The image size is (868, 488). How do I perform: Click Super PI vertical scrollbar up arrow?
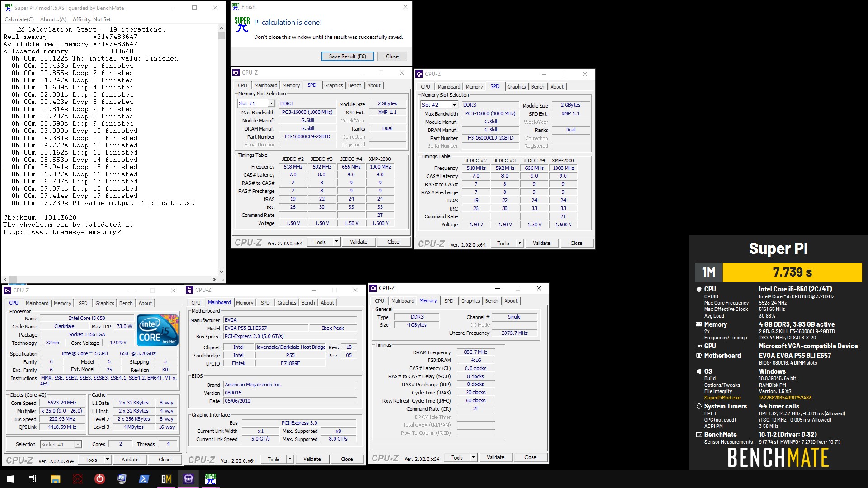point(222,28)
